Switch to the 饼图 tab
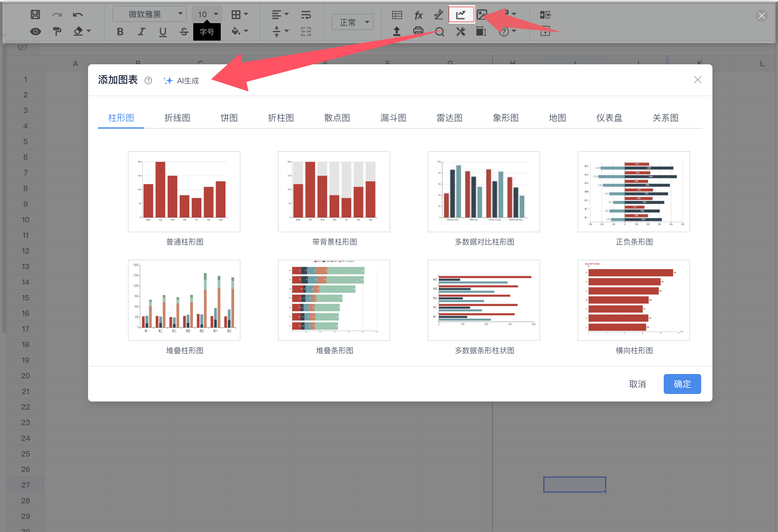 coord(229,118)
